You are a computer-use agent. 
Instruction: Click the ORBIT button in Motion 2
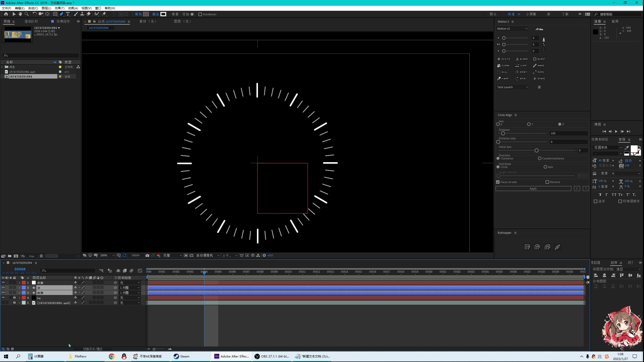click(521, 72)
